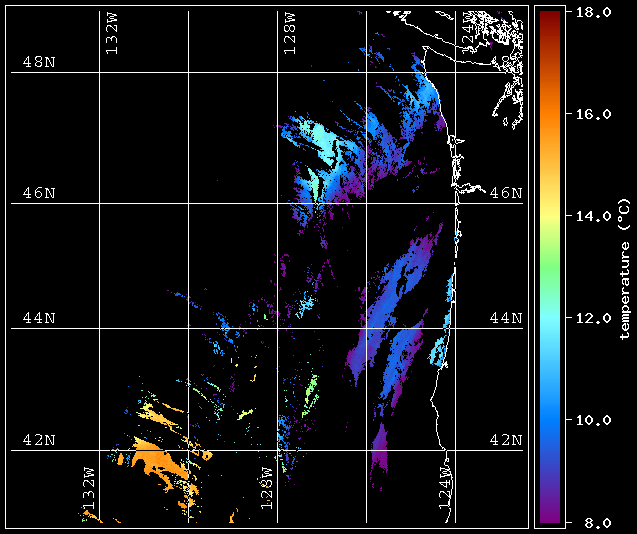Click the right-side 46N latitude label

coord(506,193)
